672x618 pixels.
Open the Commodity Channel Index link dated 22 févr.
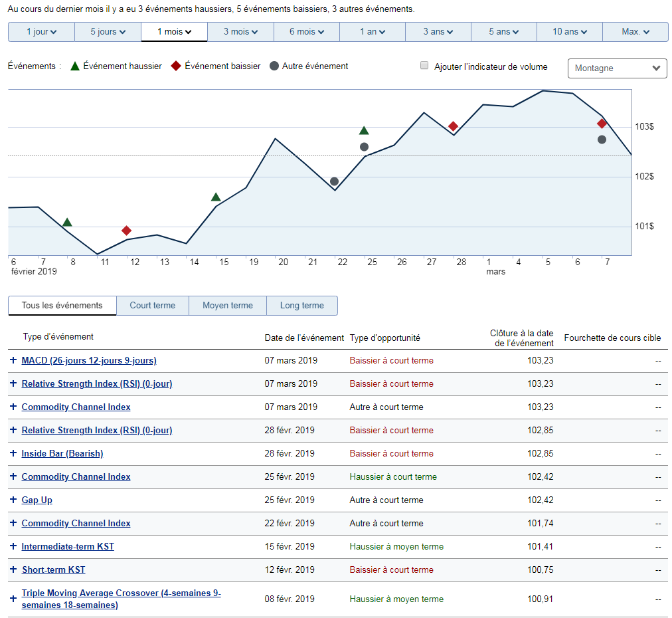pyautogui.click(x=76, y=523)
